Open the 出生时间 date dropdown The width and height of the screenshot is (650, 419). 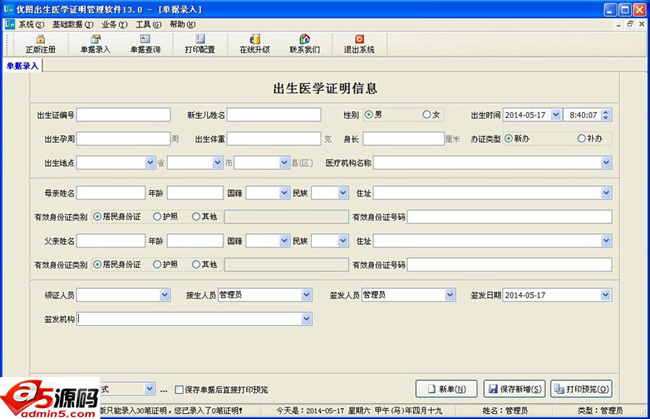pos(555,115)
